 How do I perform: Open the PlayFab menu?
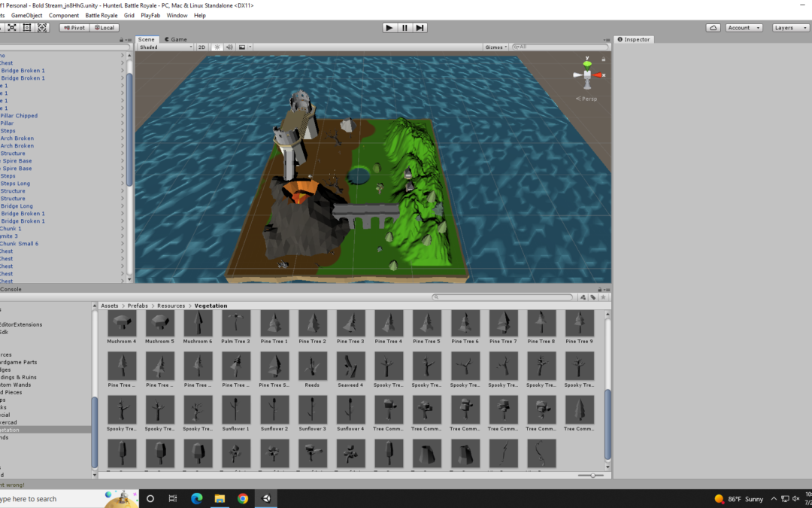(x=150, y=16)
